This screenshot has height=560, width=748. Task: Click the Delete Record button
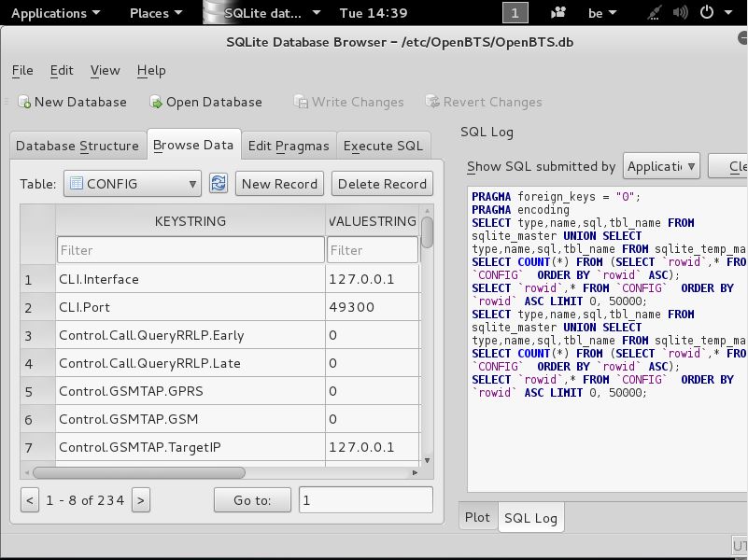point(382,184)
